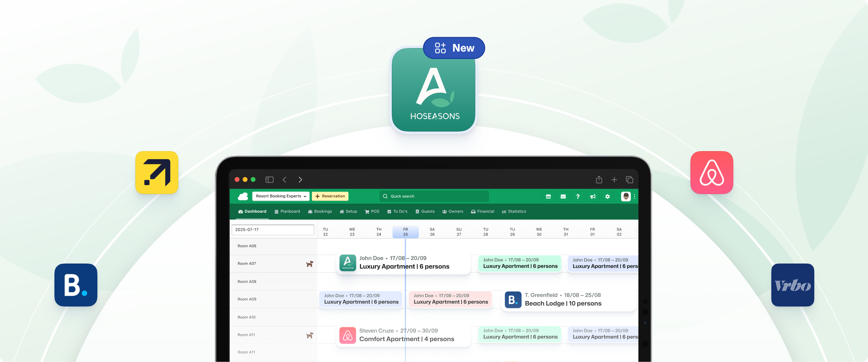This screenshot has width=868, height=362.
Task: Click the Quick search field
Action: click(x=434, y=196)
